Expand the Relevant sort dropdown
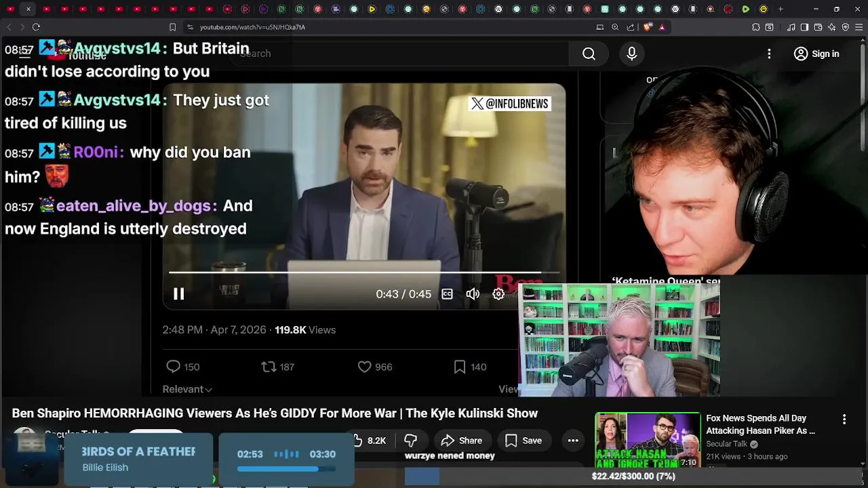 (187, 389)
